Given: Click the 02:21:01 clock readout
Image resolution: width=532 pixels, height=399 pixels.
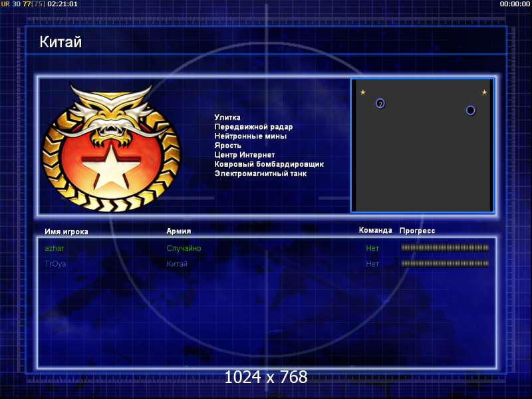Looking at the screenshot, I should coord(63,4).
